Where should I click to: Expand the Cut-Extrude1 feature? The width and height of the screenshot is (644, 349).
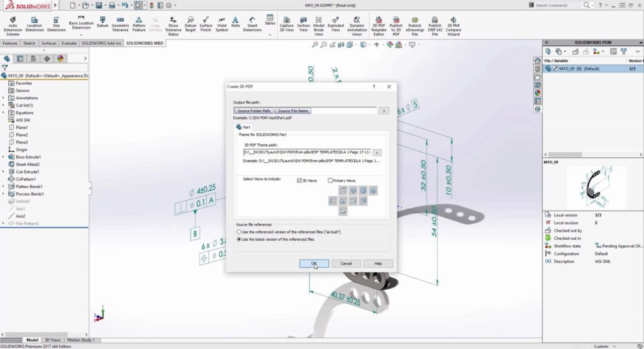[x=3, y=172]
